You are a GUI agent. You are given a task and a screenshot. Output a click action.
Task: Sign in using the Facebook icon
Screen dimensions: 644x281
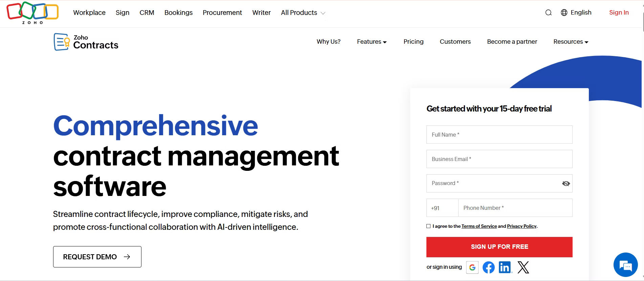pos(489,267)
